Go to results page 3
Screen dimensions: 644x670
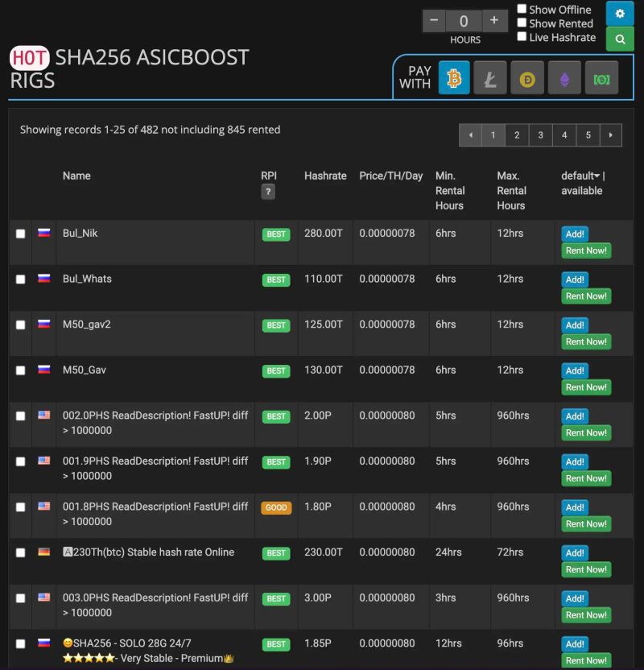coord(540,134)
